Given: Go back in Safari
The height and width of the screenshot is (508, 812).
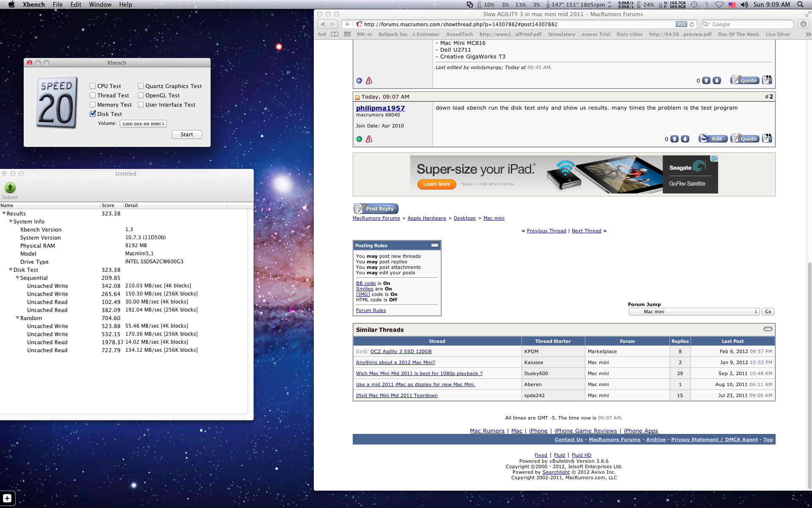Looking at the screenshot, I should (323, 24).
